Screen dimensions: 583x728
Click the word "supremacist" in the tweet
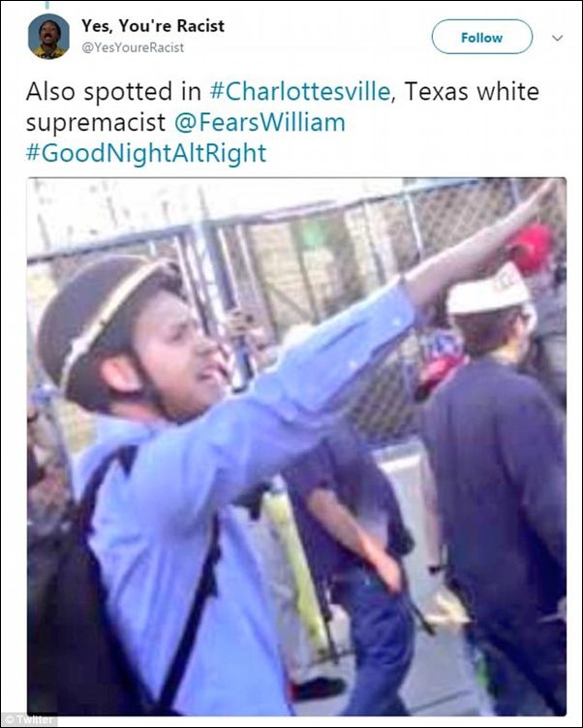tap(96, 123)
